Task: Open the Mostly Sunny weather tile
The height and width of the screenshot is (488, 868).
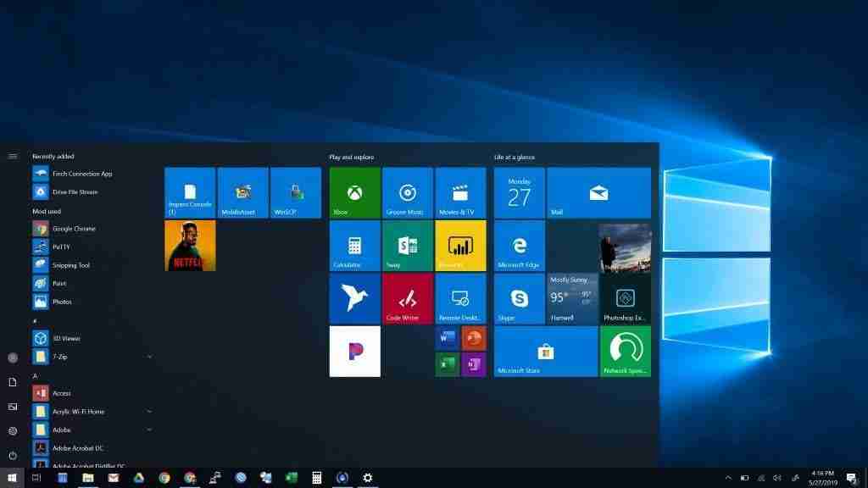Action: (x=572, y=299)
